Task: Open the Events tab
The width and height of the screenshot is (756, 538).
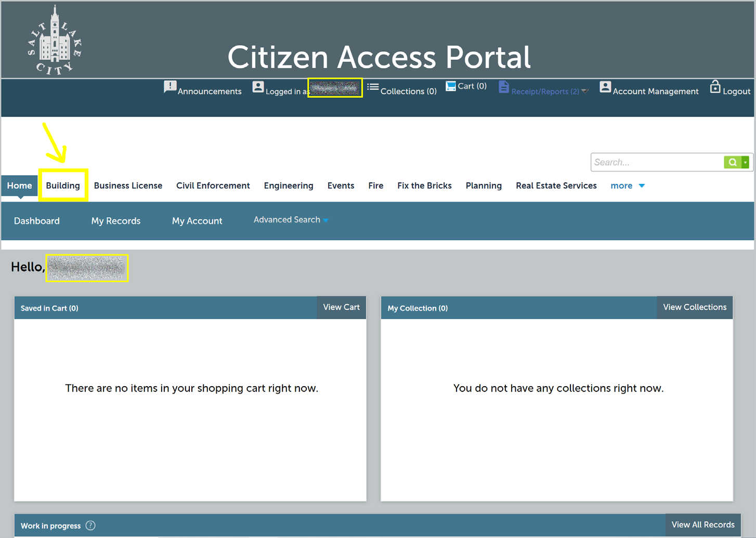Action: (341, 186)
